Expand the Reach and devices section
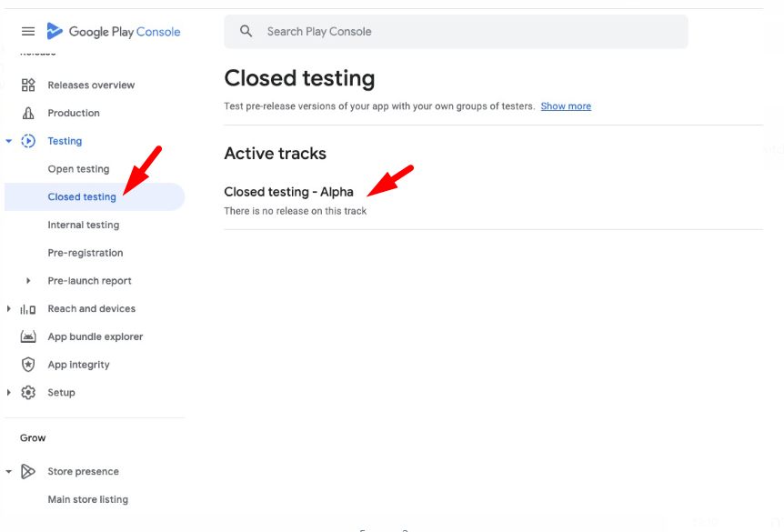 (9, 309)
